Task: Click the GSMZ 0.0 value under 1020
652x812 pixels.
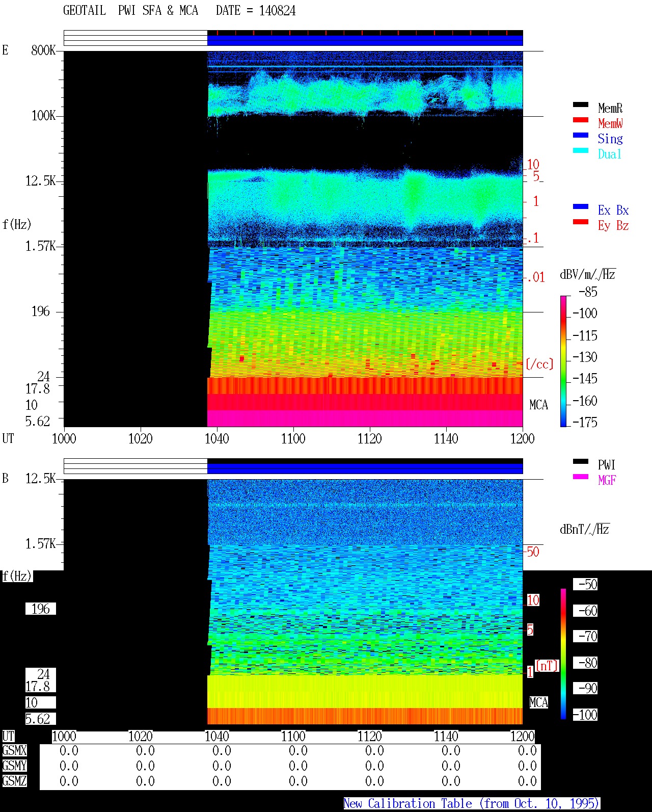Action: coord(145,781)
